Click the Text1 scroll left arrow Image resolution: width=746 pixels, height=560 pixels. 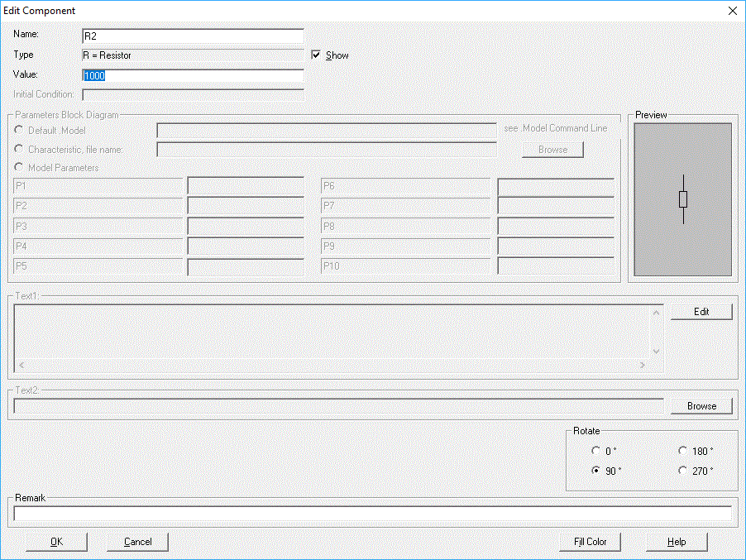coord(22,365)
